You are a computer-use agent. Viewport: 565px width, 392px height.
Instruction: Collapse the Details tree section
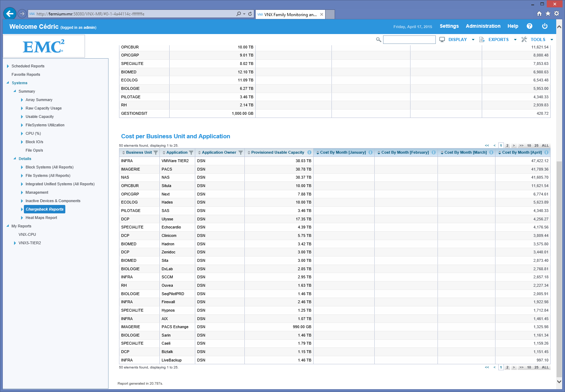(x=15, y=159)
